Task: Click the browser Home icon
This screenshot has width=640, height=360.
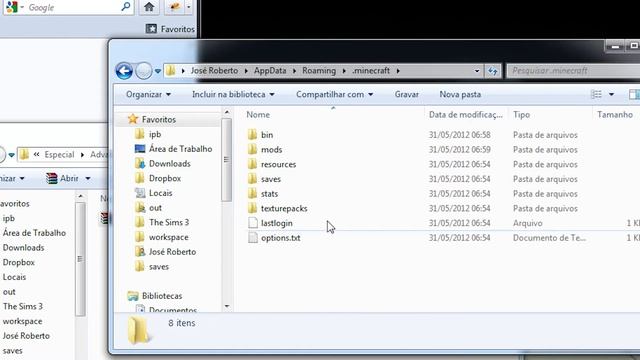Action: [x=149, y=7]
